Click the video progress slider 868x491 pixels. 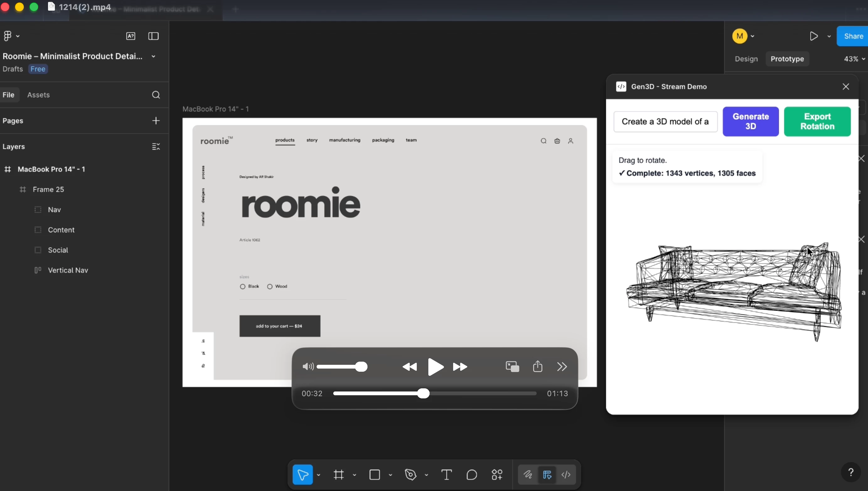point(424,393)
